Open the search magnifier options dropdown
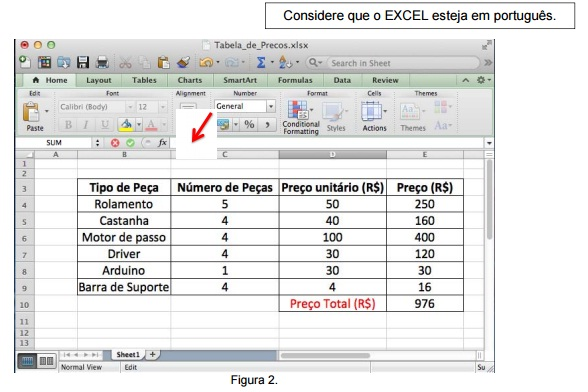 coord(315,63)
